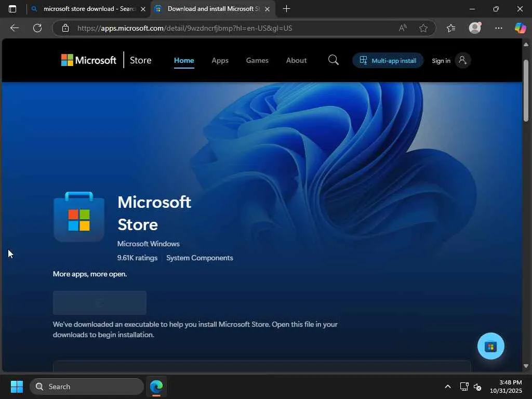Viewport: 532px width, 399px height.
Task: Go back with the browser back arrow
Action: click(14, 28)
